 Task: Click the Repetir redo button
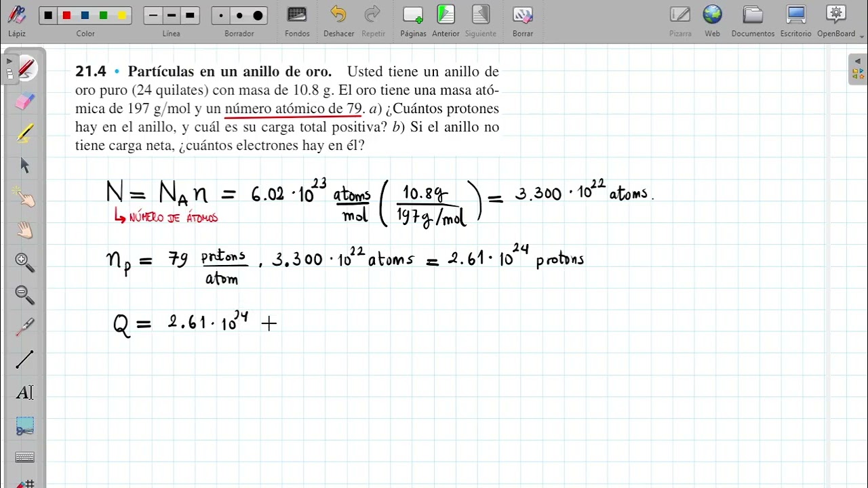(373, 20)
